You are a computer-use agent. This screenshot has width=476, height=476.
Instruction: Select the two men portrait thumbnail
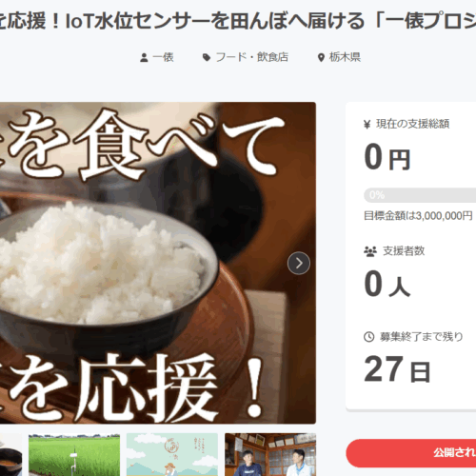click(270, 455)
